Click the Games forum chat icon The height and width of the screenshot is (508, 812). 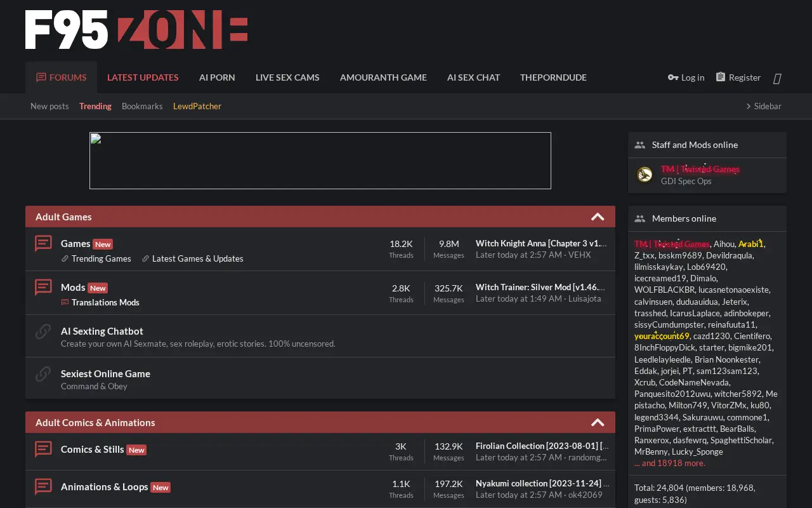tap(43, 243)
